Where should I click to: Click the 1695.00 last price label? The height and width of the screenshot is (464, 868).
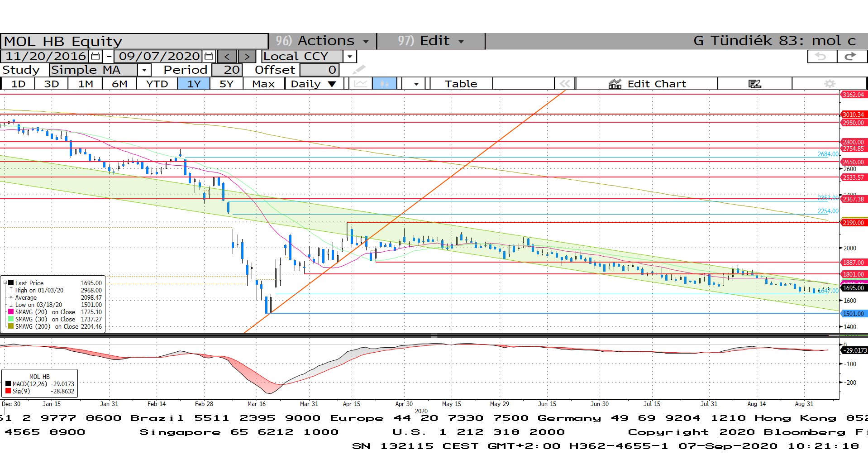[854, 288]
